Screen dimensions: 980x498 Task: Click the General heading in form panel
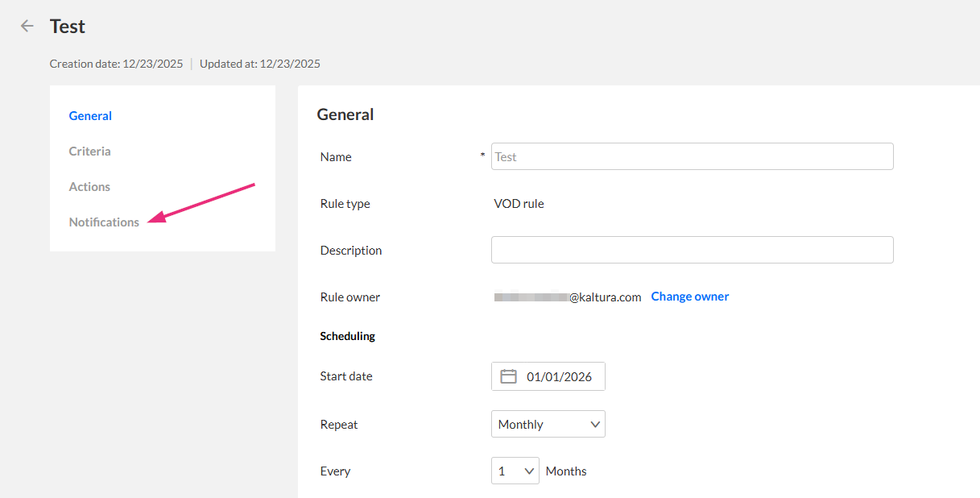345,114
